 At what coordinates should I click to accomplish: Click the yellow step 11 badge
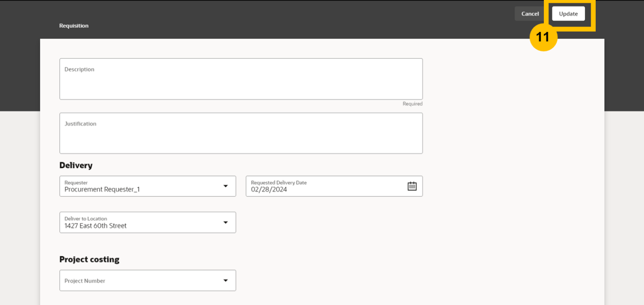coord(543,37)
